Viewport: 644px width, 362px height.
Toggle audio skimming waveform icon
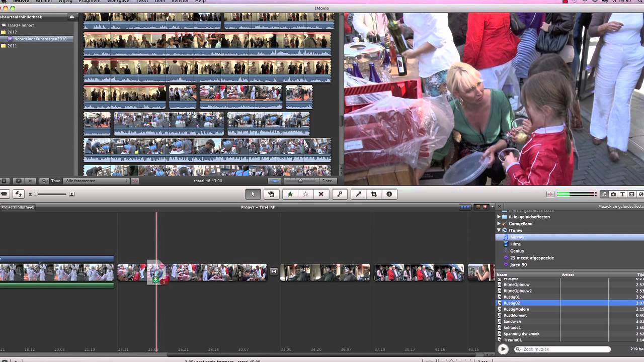[x=550, y=194]
